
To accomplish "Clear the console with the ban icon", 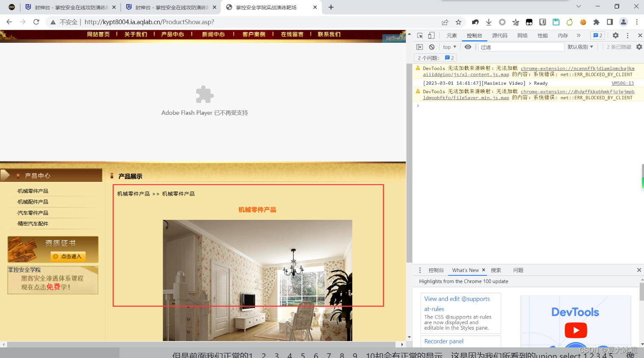I will point(431,47).
